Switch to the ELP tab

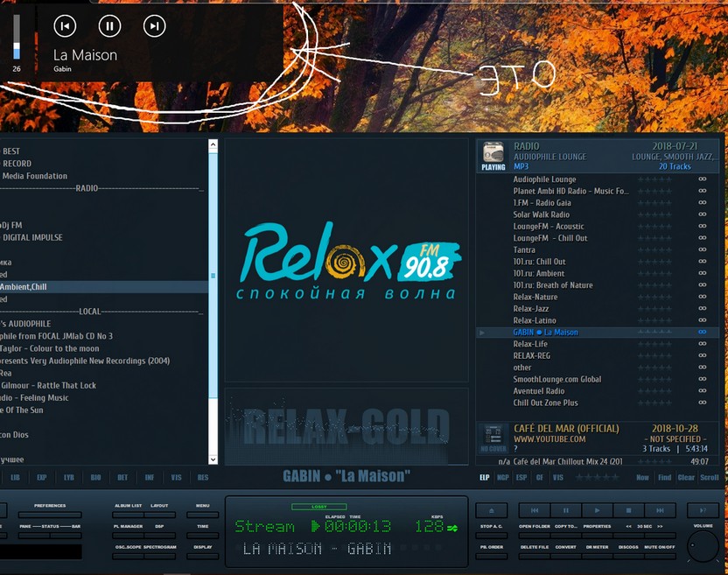point(485,478)
